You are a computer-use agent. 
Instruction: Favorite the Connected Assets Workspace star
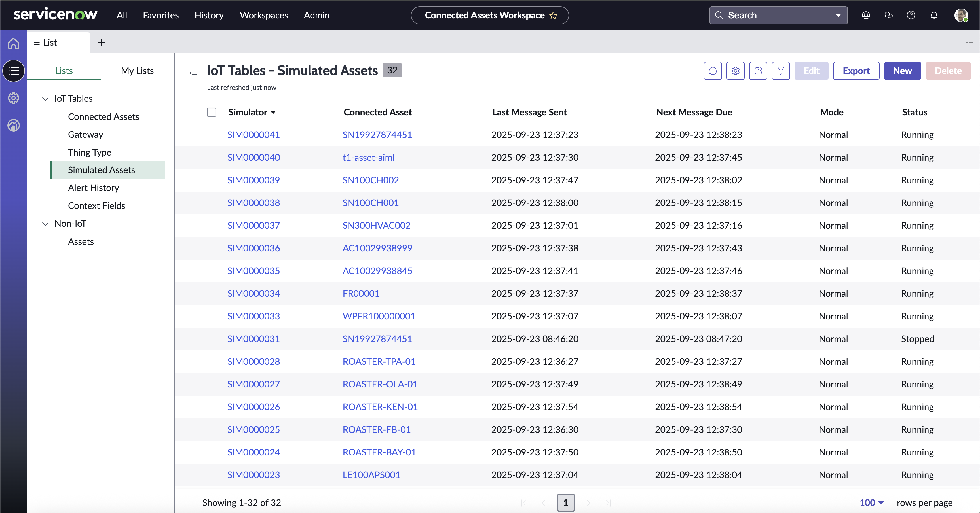pos(554,16)
